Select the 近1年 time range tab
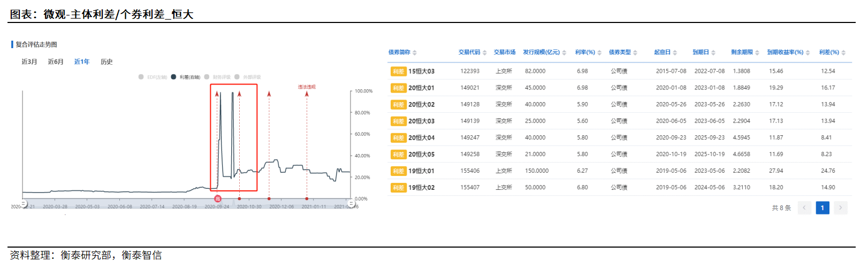This screenshot has width=868, height=269. point(82,62)
